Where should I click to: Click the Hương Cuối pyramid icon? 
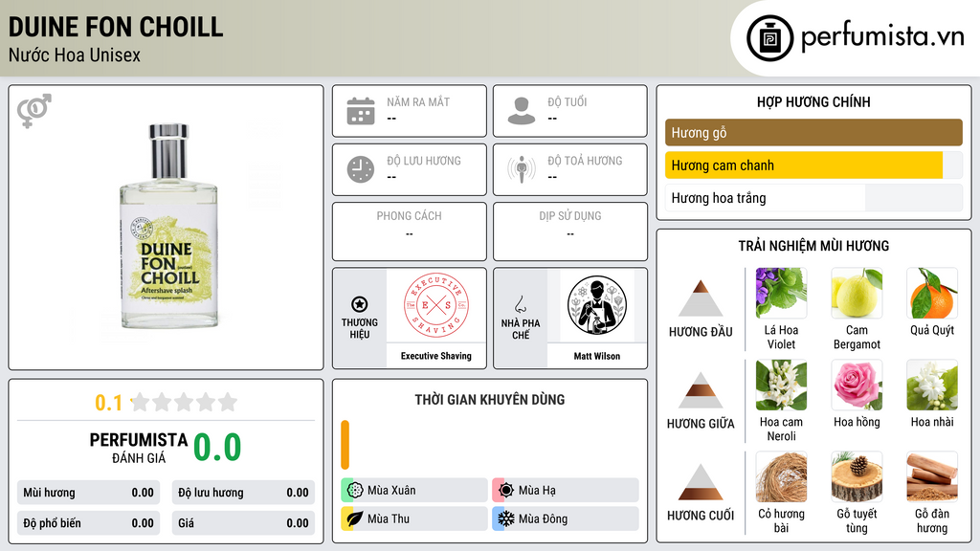(701, 482)
